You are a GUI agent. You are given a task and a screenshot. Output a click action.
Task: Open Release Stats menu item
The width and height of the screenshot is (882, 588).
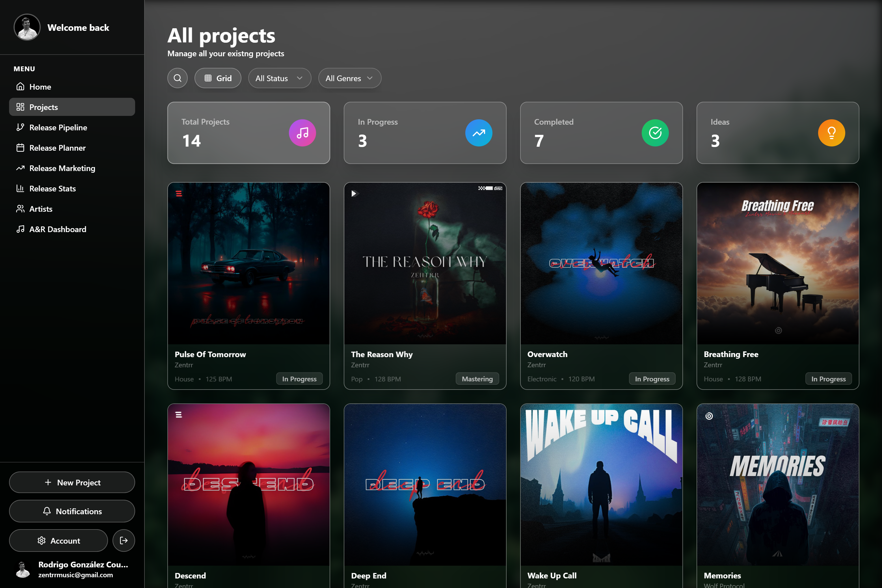[72, 188]
